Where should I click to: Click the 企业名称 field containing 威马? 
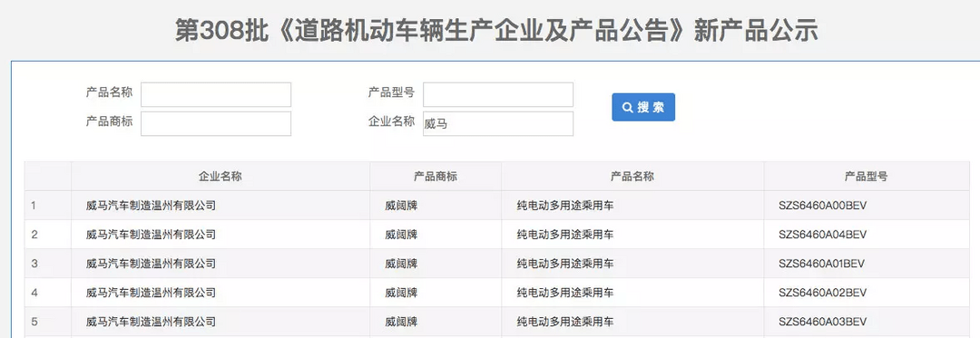tap(498, 123)
